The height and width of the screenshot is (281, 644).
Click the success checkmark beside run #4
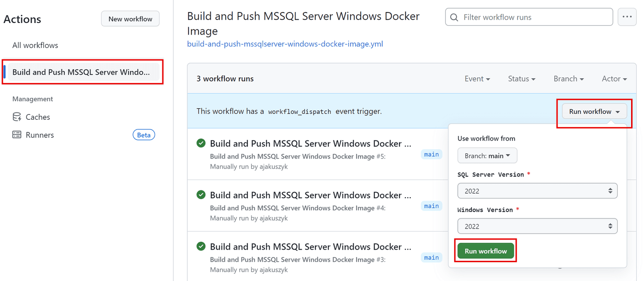coord(201,194)
